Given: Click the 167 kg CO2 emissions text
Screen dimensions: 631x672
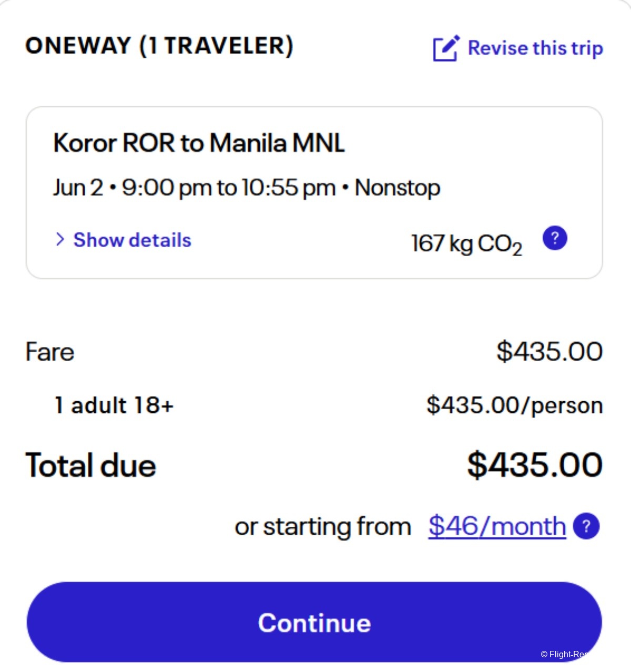Looking at the screenshot, I should coord(467,244).
